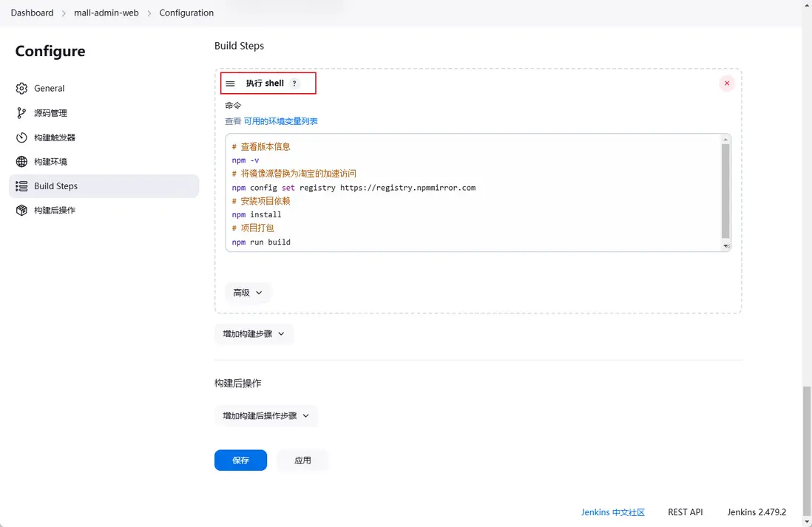
Task: Open Jenkins 中文社区 link
Action: click(x=612, y=512)
